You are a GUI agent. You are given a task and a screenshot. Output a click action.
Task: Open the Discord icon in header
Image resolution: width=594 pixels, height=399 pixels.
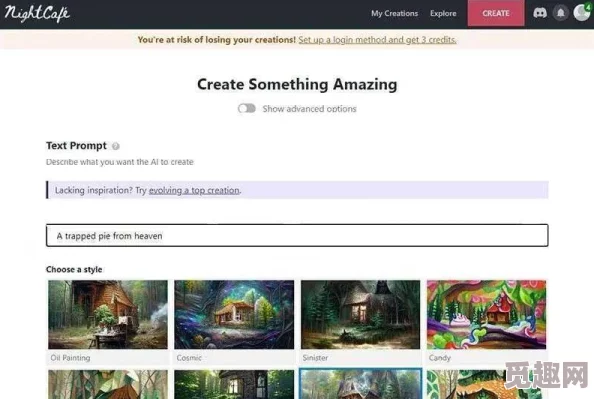point(540,13)
